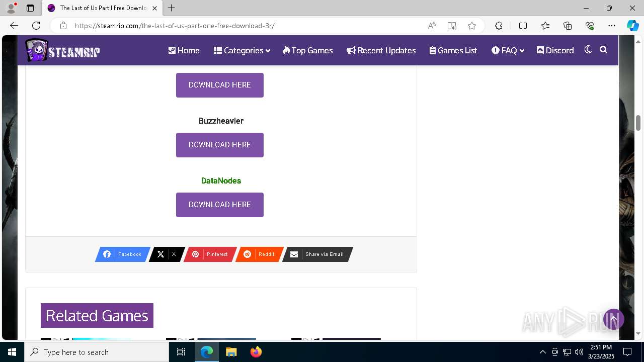The image size is (644, 362).
Task: Open browser Extensions icon
Action: tap(499, 26)
